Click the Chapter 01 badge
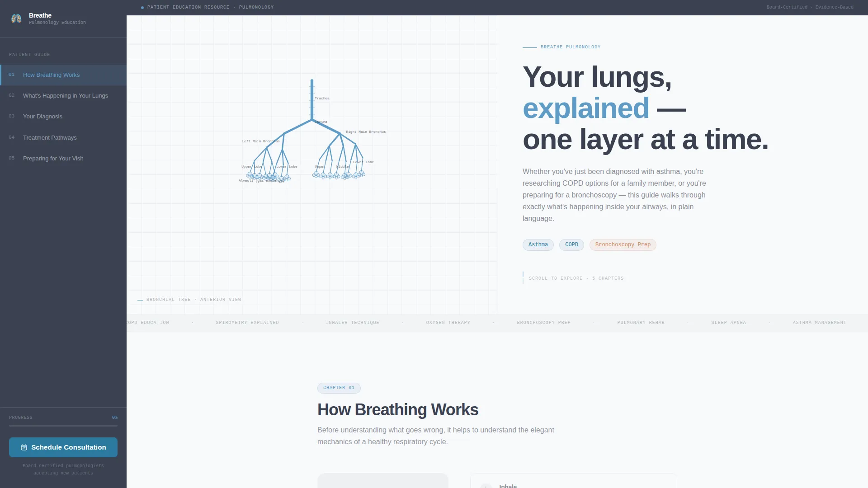 tap(339, 388)
